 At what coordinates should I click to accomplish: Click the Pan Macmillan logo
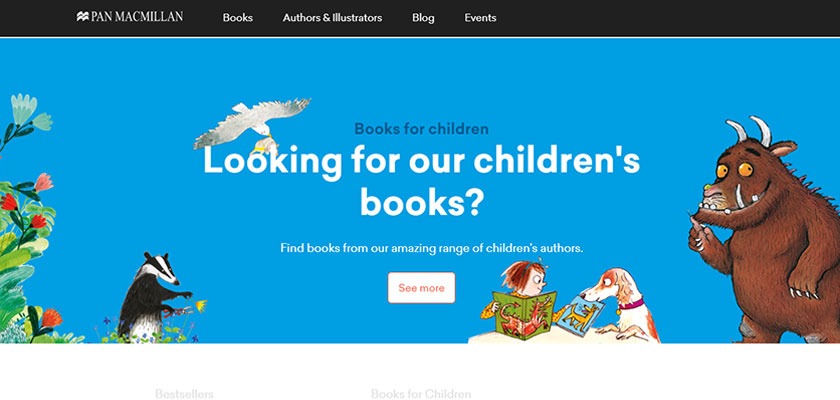(130, 17)
